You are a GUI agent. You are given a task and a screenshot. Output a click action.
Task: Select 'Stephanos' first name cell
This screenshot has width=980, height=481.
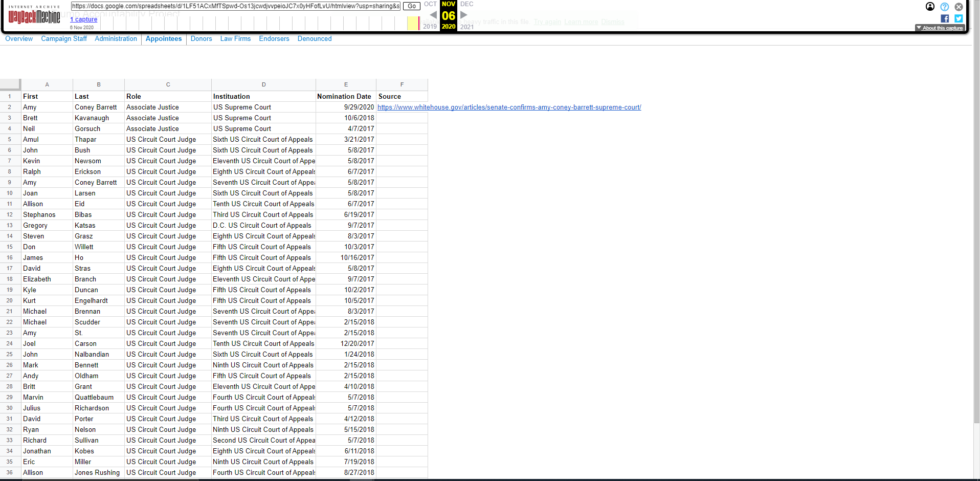[47, 215]
